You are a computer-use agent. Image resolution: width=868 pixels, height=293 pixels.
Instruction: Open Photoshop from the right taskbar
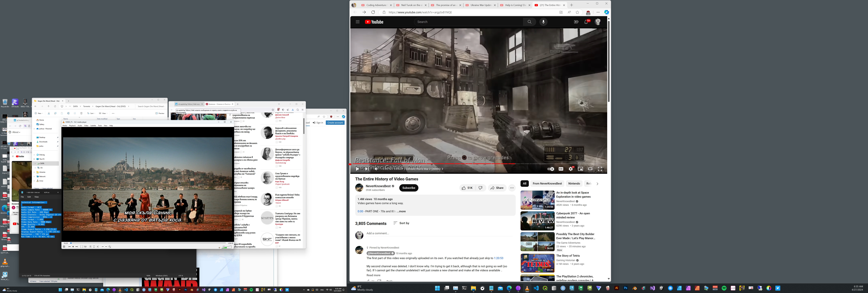click(x=626, y=288)
